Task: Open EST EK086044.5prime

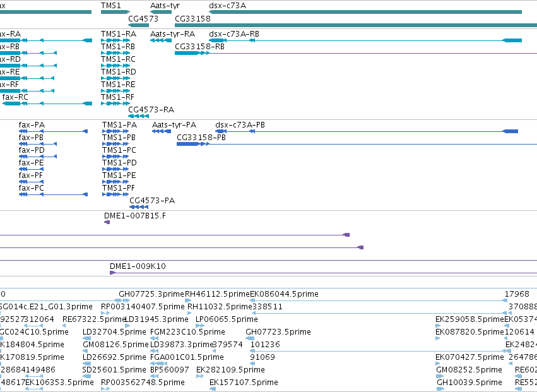Action: click(x=284, y=294)
